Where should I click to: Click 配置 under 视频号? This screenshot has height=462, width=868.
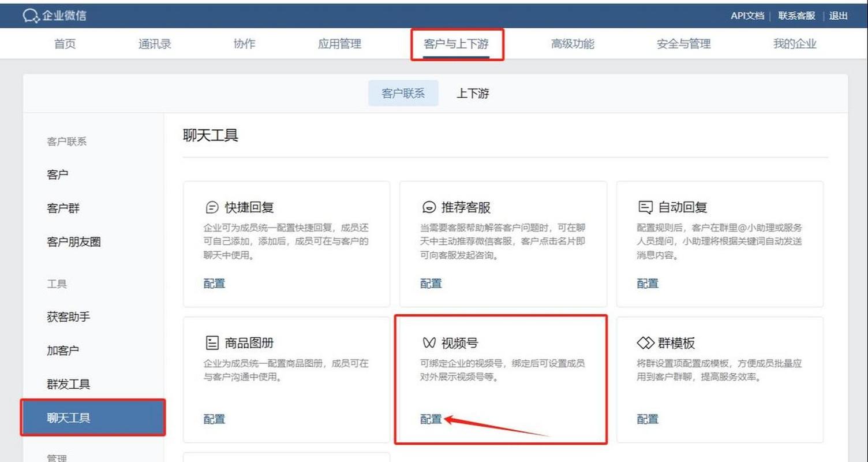click(x=431, y=419)
